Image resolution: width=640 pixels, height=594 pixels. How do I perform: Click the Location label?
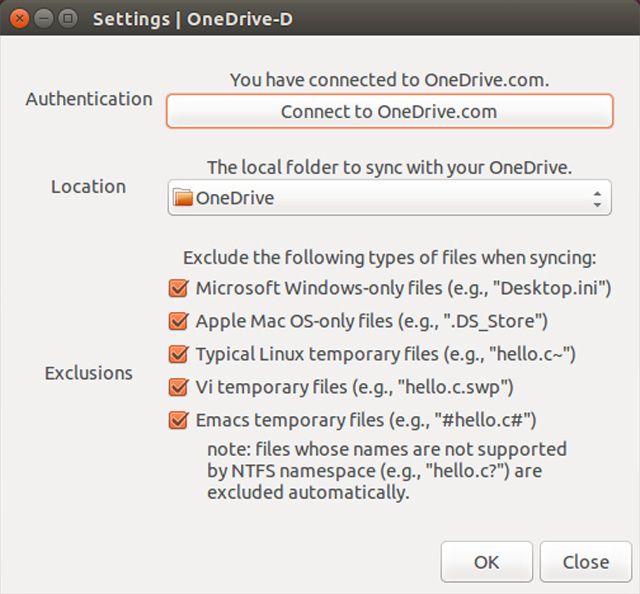coord(89,187)
